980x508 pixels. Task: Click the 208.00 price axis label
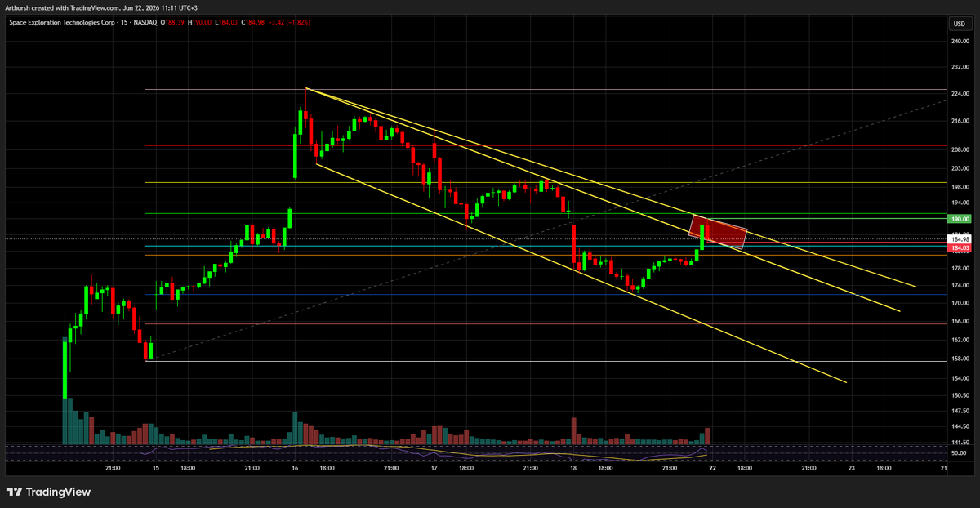960,149
